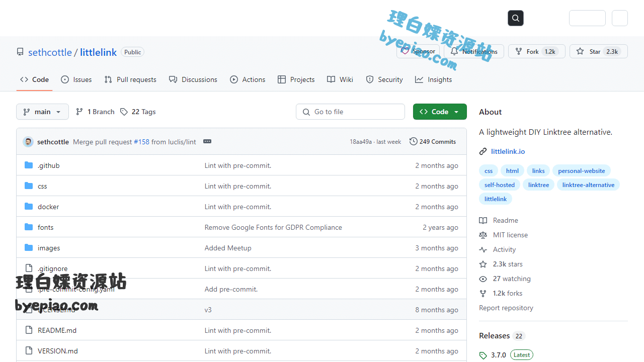Open the .gitignore file
This screenshot has width=644, height=362.
[x=52, y=268]
